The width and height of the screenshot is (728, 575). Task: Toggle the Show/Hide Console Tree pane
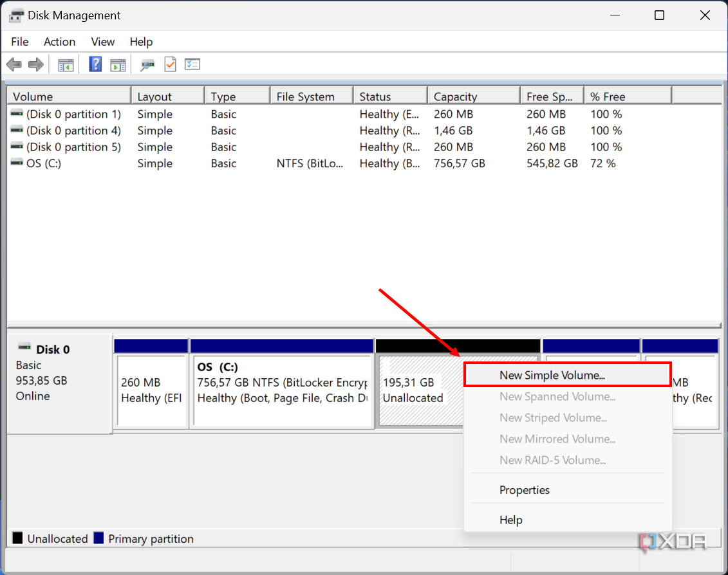65,64
